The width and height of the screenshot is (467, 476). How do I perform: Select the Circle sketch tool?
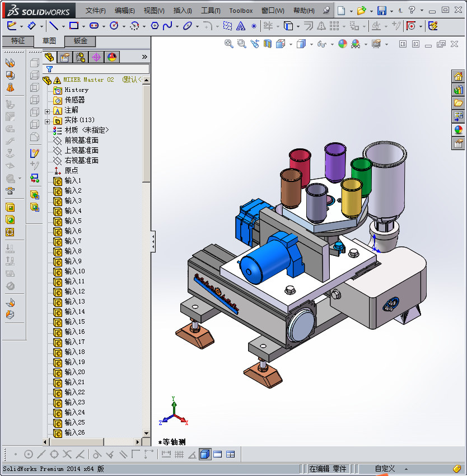coord(114,26)
